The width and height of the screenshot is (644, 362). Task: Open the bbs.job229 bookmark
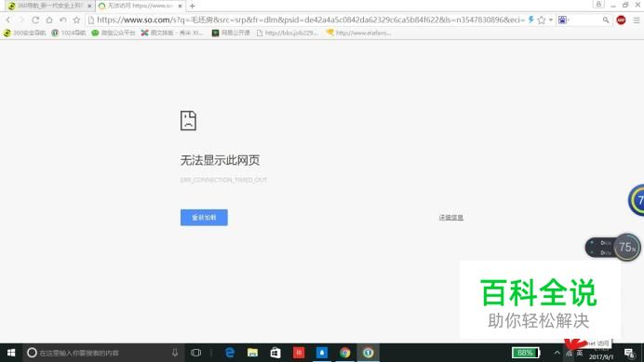tap(287, 33)
